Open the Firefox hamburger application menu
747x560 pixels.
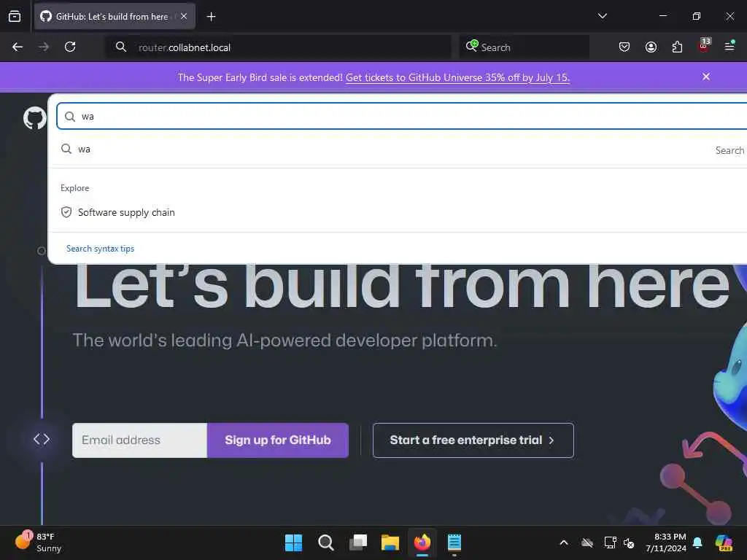pos(729,46)
